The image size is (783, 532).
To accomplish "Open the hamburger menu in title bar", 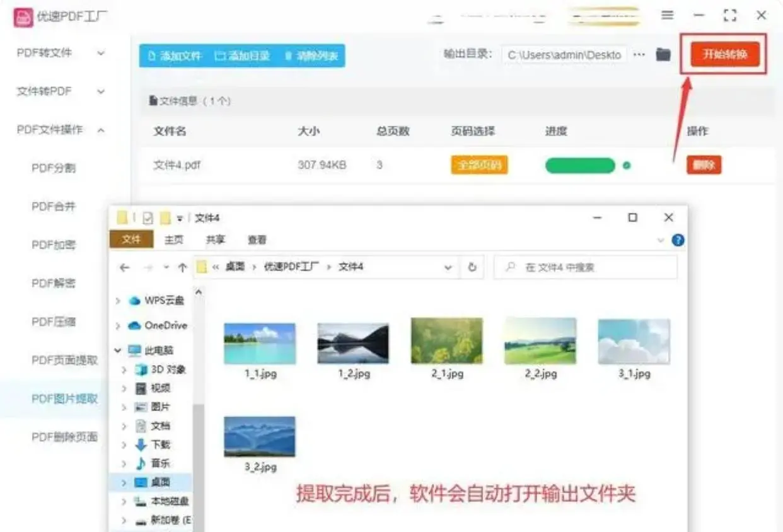I will tap(667, 15).
